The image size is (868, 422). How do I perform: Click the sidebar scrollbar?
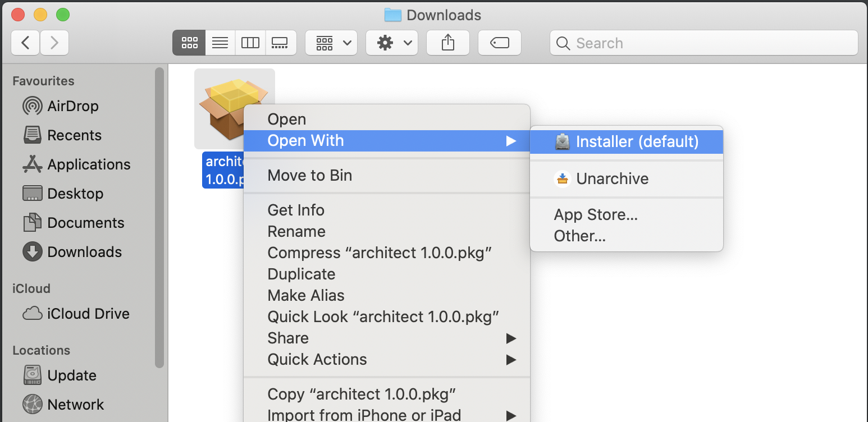click(159, 218)
